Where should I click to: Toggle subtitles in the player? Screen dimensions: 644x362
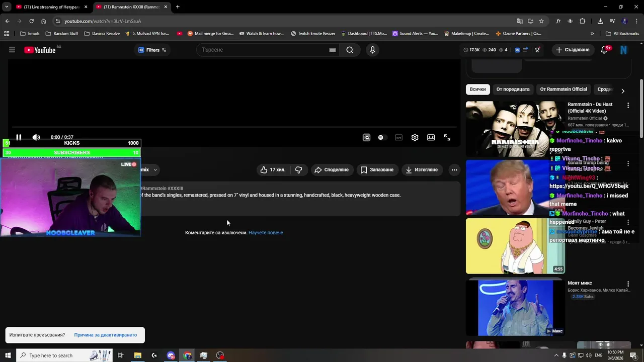(398, 137)
